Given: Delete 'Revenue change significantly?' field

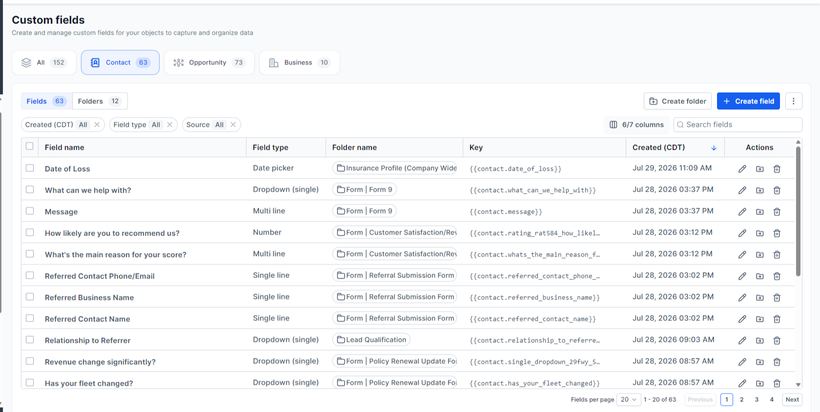Looking at the screenshot, I should tap(777, 362).
